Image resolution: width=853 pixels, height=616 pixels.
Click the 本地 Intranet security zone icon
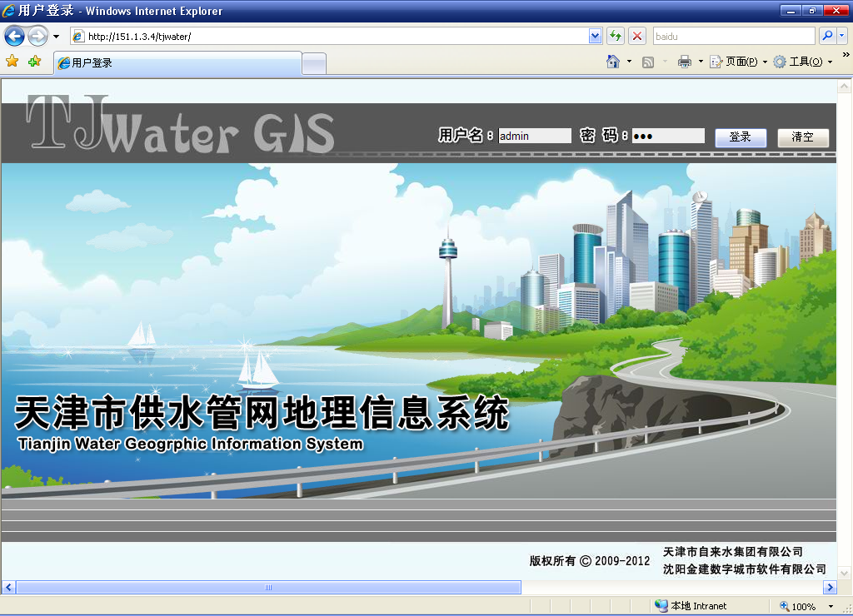(x=661, y=606)
